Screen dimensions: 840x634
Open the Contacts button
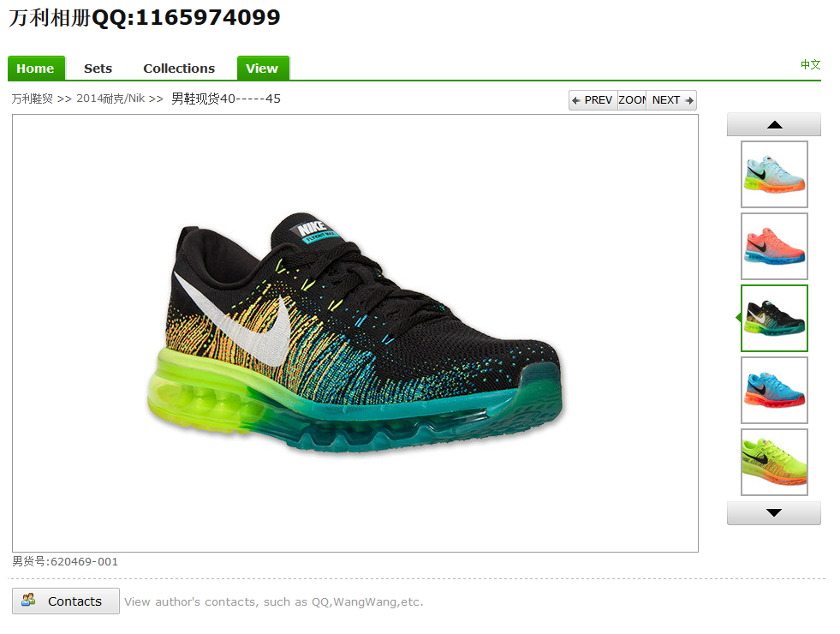[66, 601]
